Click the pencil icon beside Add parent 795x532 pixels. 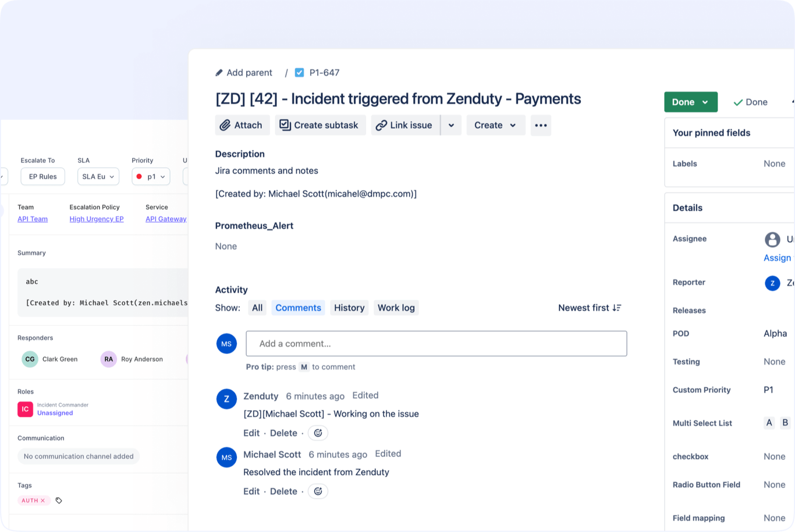pos(219,72)
